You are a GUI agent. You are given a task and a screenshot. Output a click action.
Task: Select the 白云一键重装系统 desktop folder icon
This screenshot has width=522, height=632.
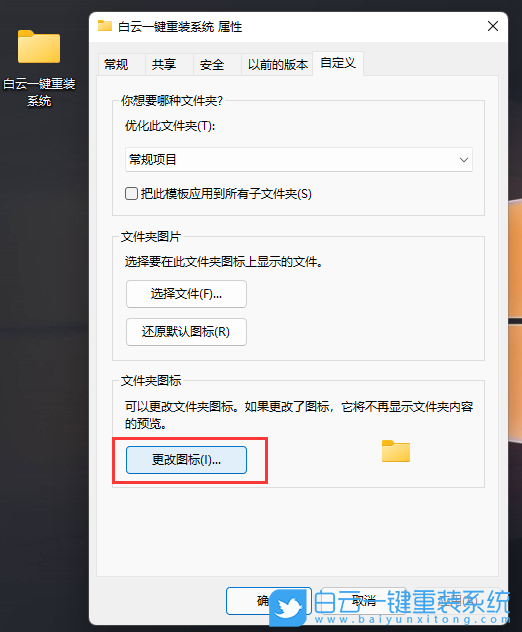[x=39, y=47]
